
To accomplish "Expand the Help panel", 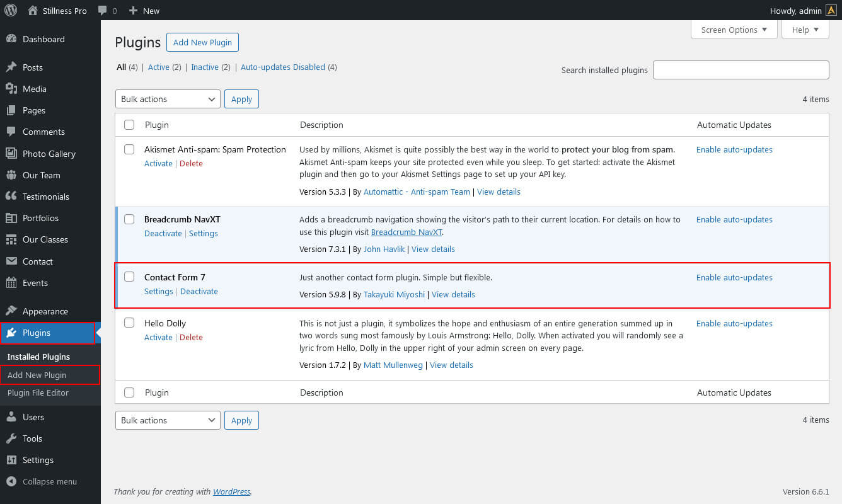I will (x=805, y=30).
